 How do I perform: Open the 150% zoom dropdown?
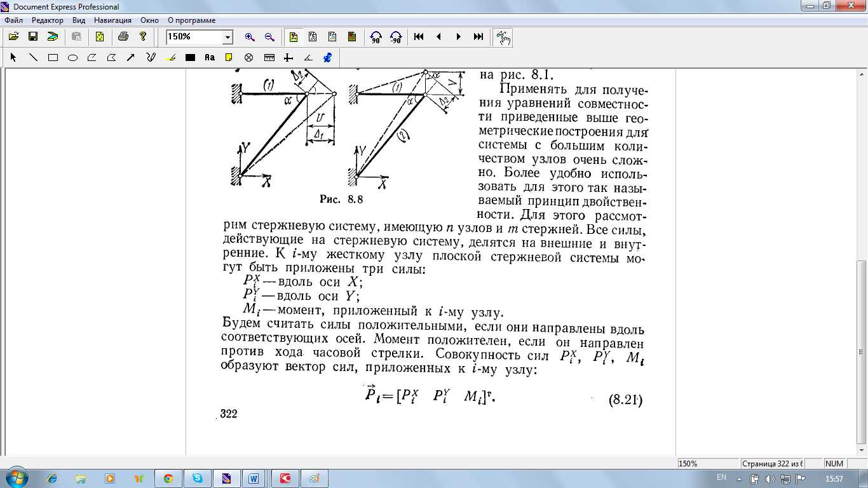pos(227,37)
